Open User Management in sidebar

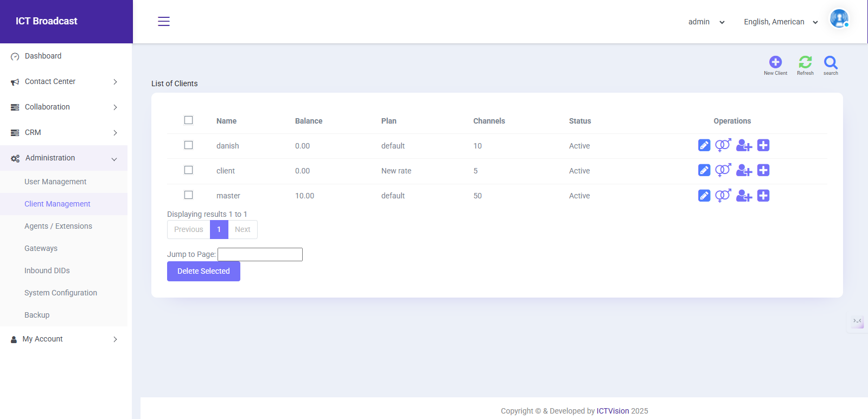pyautogui.click(x=55, y=182)
